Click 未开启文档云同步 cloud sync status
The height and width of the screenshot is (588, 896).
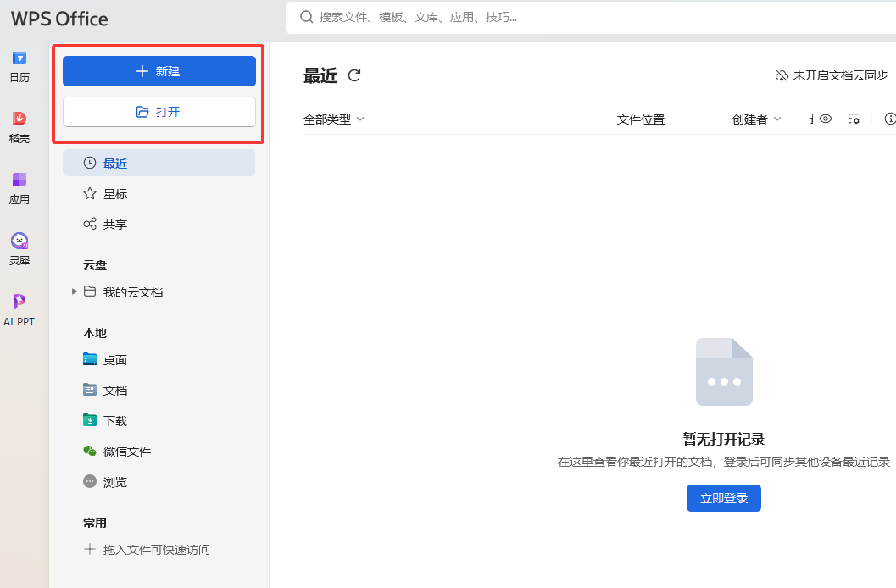point(832,75)
